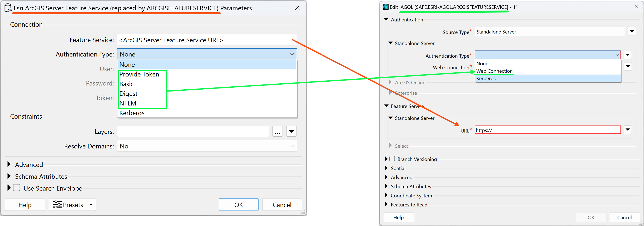
Task: Click Help in the Parameters dialog
Action: 25,205
